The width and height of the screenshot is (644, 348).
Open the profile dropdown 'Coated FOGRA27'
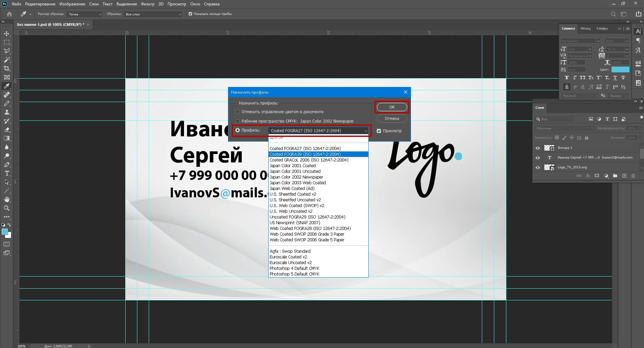[x=318, y=131]
